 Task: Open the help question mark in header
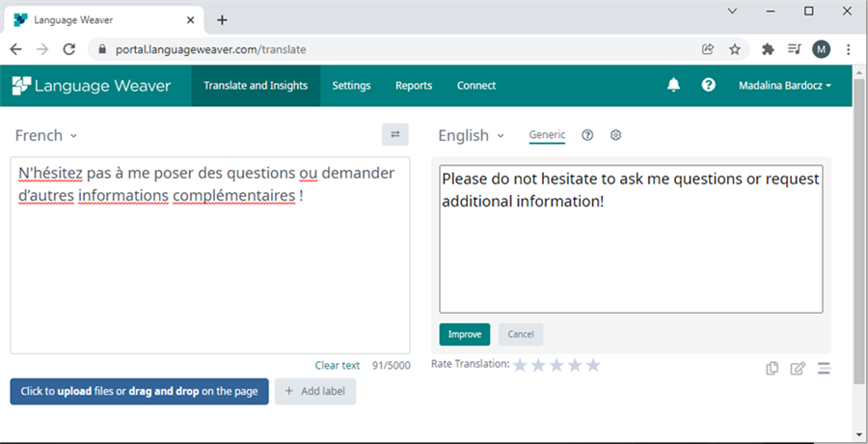pos(709,85)
